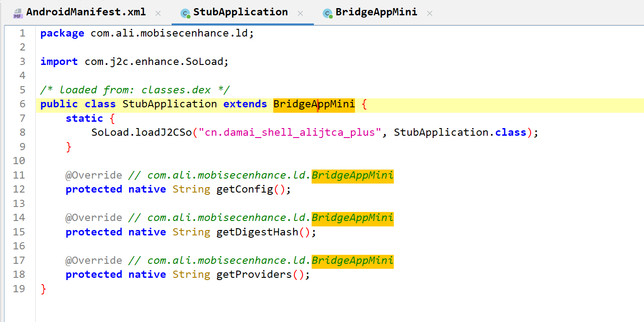Click the BridgeAppMini class icon in tab

click(327, 13)
